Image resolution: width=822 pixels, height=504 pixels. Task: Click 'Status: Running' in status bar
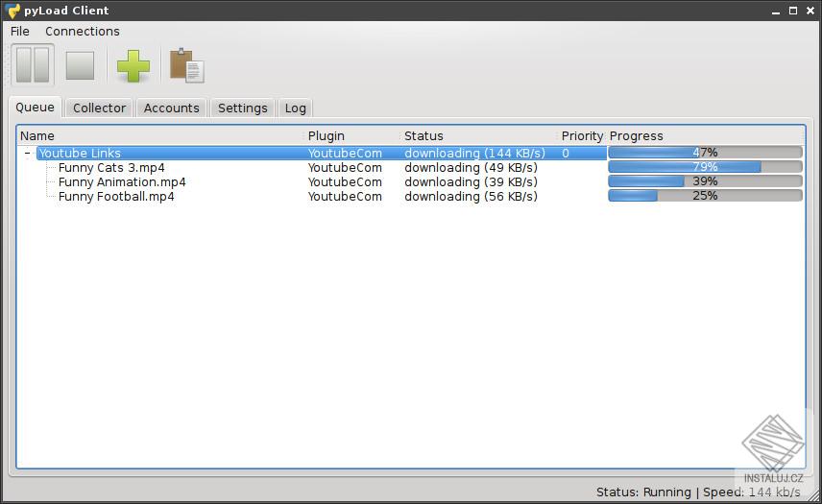click(643, 492)
